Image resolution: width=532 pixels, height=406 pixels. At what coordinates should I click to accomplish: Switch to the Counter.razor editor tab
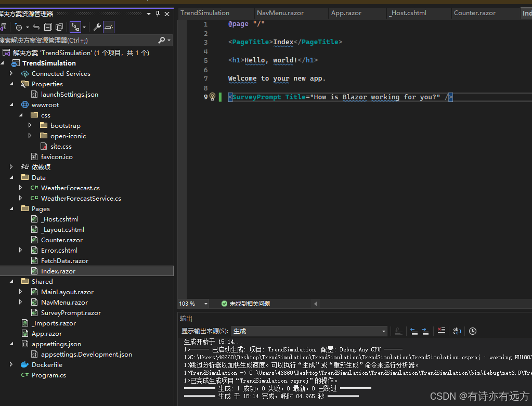tap(475, 13)
